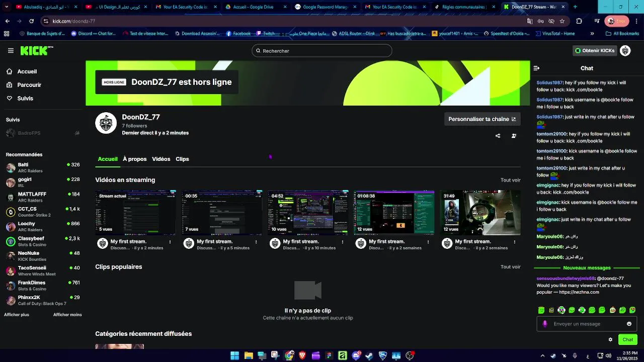
Task: Reload the page
Action: pos(31,21)
